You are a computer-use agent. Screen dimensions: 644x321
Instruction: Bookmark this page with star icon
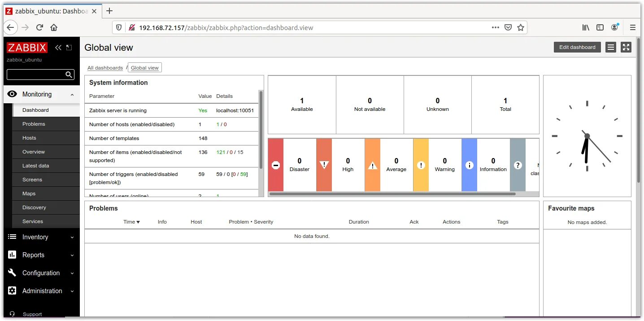click(521, 27)
